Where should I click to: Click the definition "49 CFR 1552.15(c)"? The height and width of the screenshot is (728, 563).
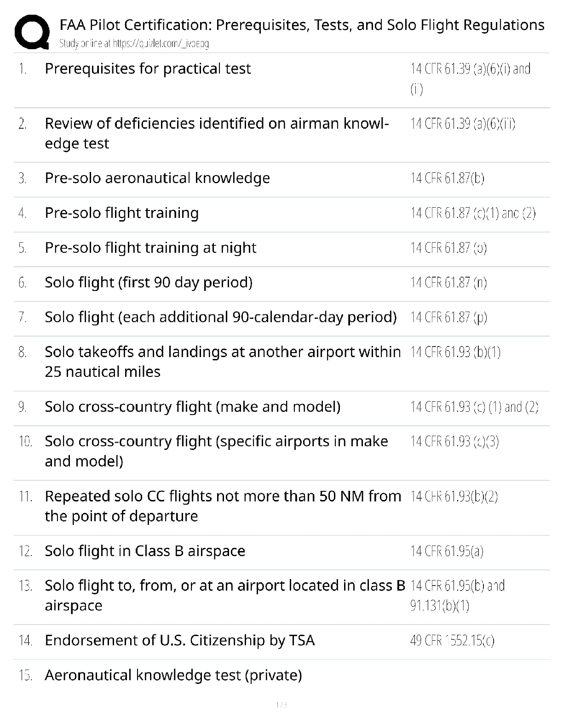tap(452, 641)
